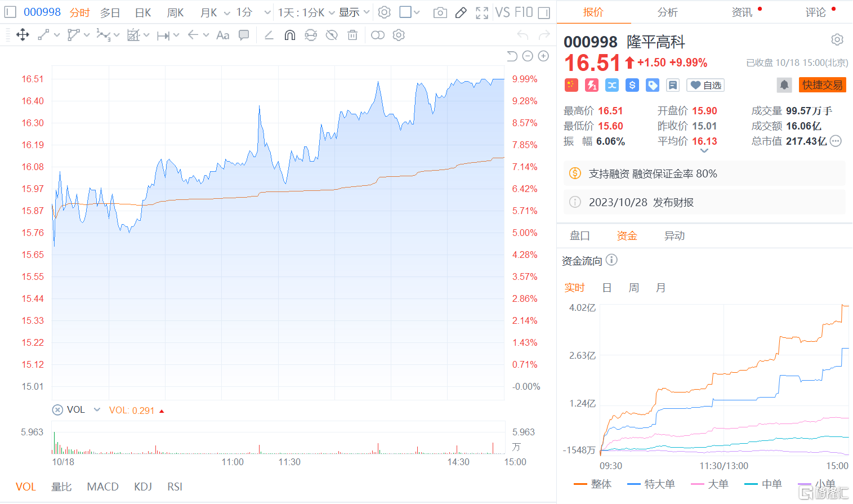
Task: Open F10 company info
Action: pos(524,12)
